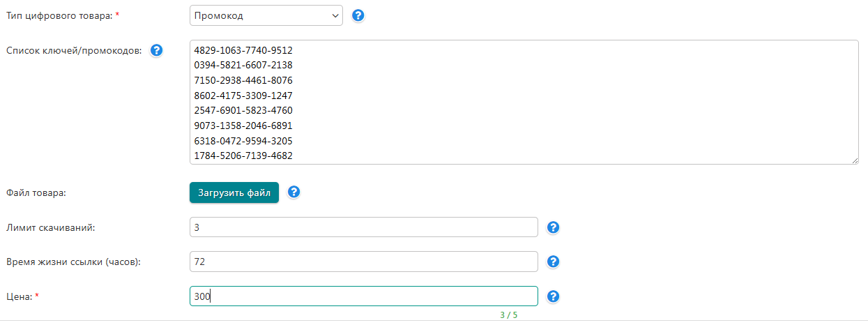Viewport: 868px width, 325px height.
Task: Click the Тип цифрового товара label
Action: (x=59, y=15)
